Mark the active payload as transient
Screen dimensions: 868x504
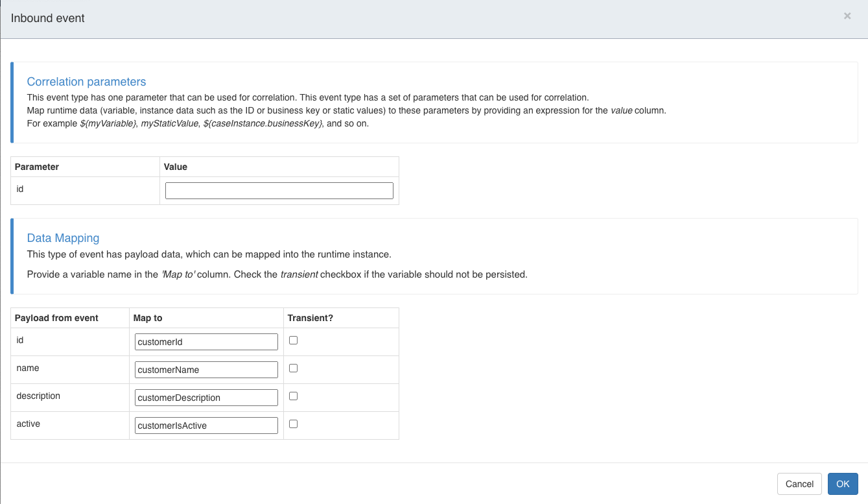point(293,424)
